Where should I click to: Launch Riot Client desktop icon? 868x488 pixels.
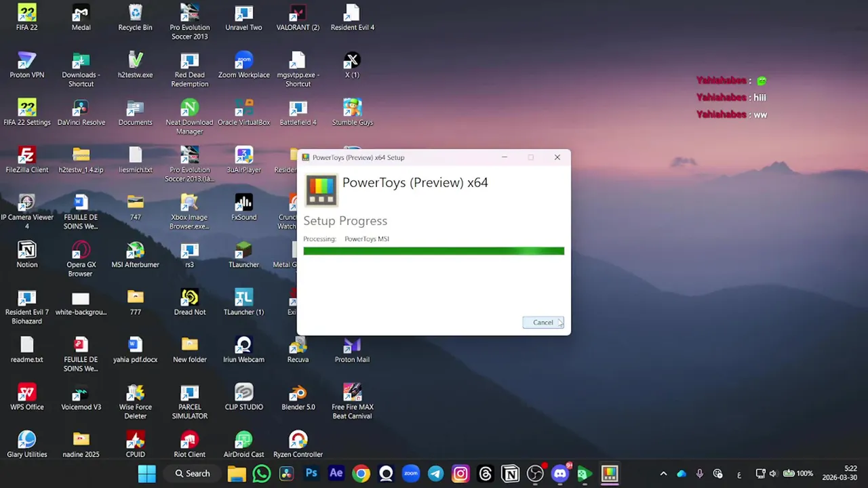[x=190, y=444]
